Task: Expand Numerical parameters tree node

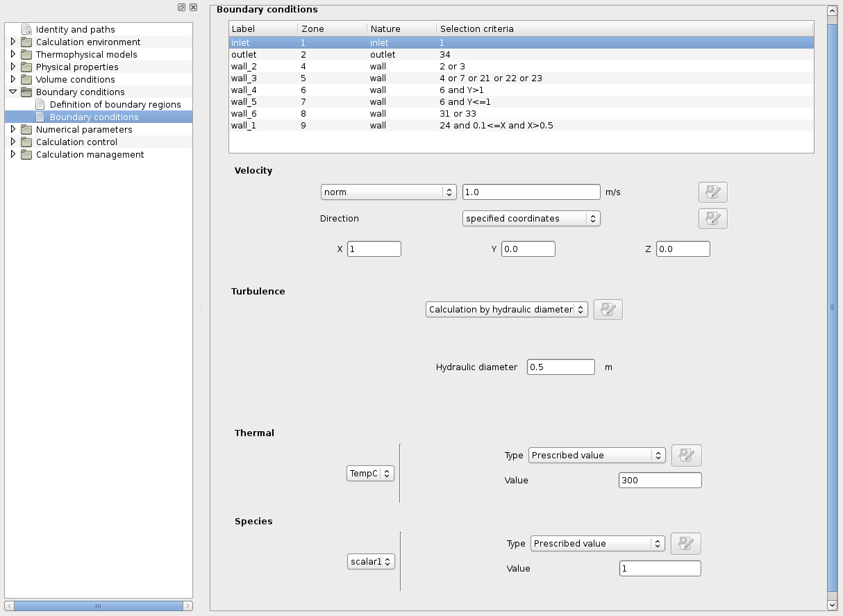Action: (x=12, y=130)
